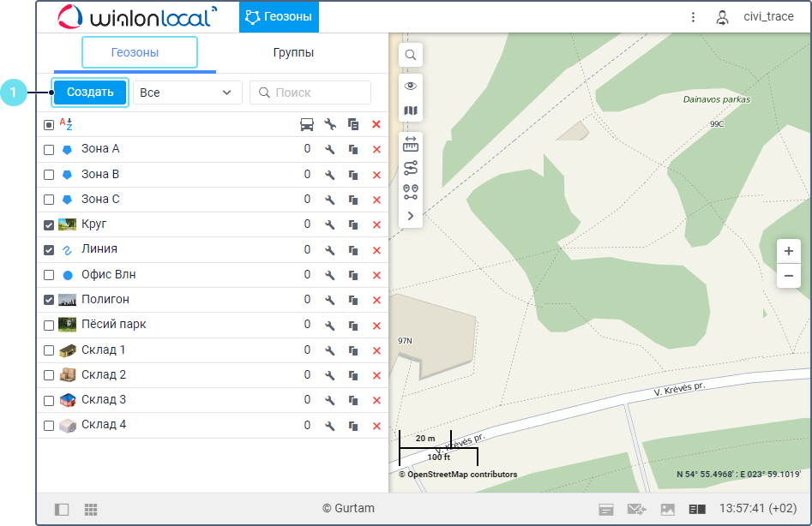Image resolution: width=812 pixels, height=526 pixels.
Task: Open the three-dot menu in top bar
Action: coord(693,17)
